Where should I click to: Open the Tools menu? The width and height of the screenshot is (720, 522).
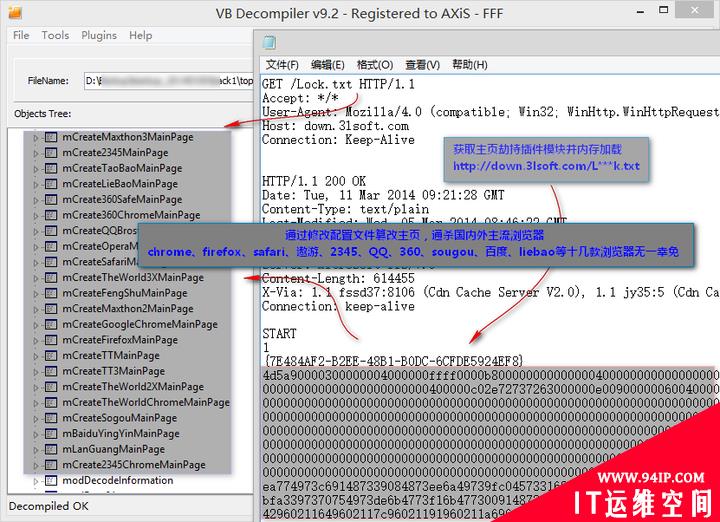pos(55,35)
